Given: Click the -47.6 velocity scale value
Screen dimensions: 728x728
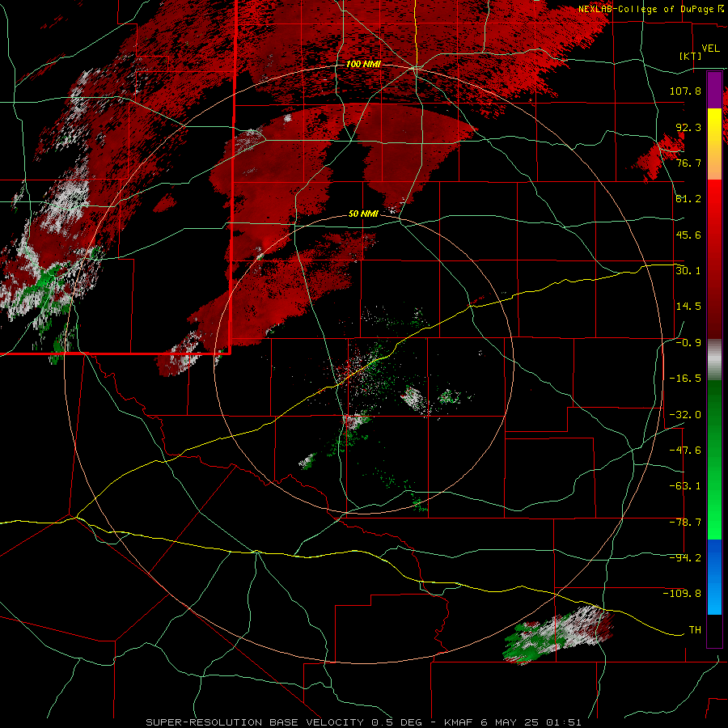Looking at the screenshot, I should [685, 451].
